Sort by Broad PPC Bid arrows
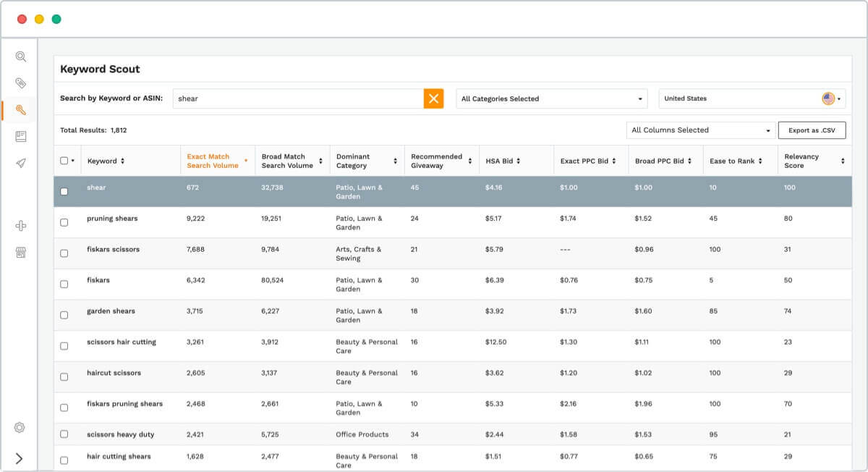Viewport: 868px width, 472px height. pos(689,161)
